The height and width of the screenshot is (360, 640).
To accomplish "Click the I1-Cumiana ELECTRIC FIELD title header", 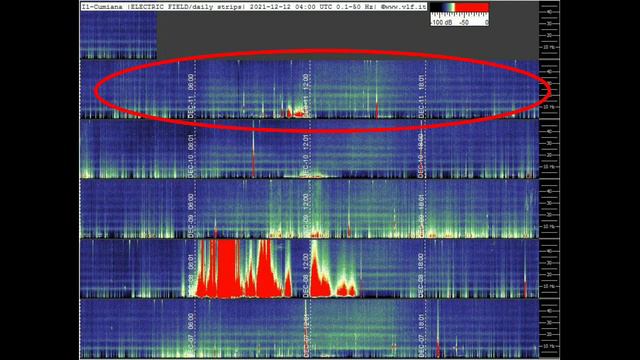I will (253, 7).
